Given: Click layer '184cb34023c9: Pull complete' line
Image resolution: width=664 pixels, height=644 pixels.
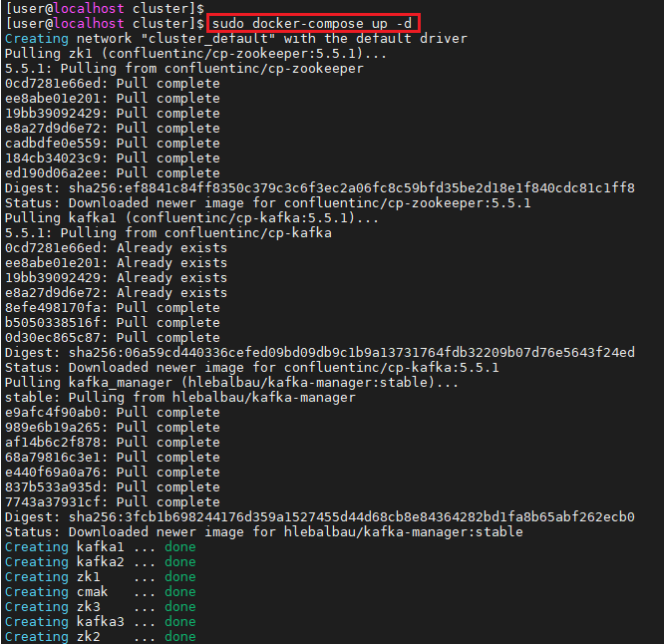Looking at the screenshot, I should coord(113,158).
